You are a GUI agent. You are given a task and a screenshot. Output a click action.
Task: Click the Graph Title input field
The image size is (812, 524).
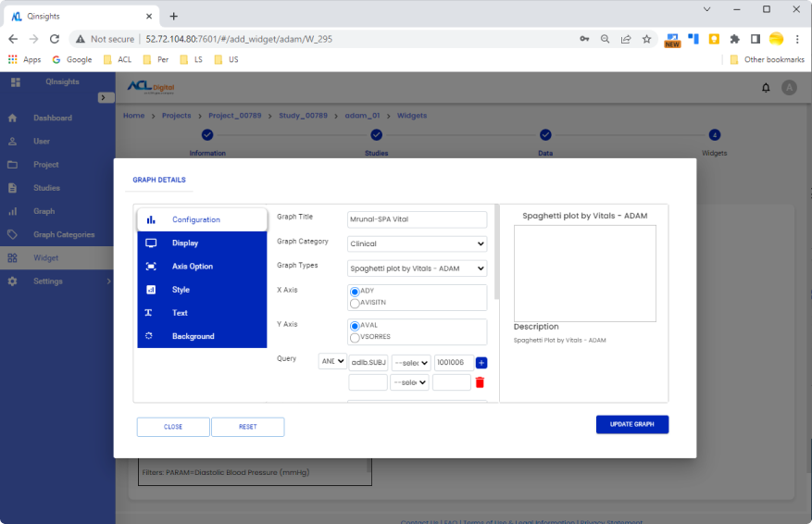pyautogui.click(x=417, y=219)
